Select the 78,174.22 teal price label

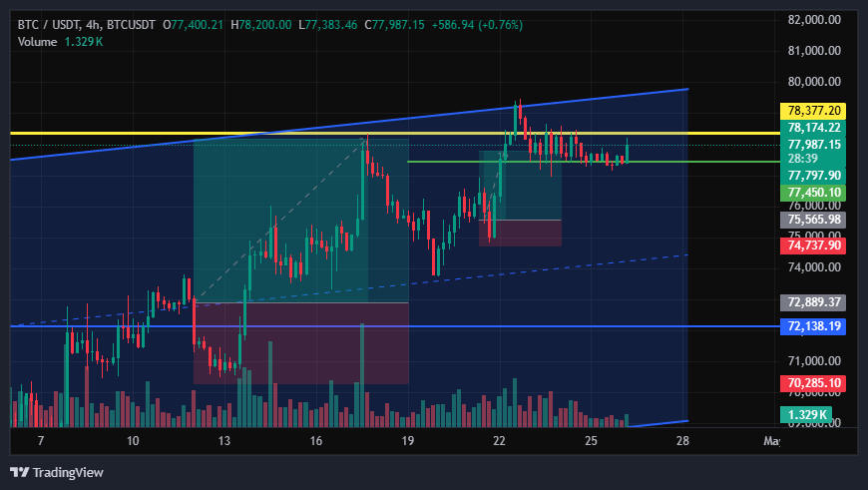pos(813,128)
